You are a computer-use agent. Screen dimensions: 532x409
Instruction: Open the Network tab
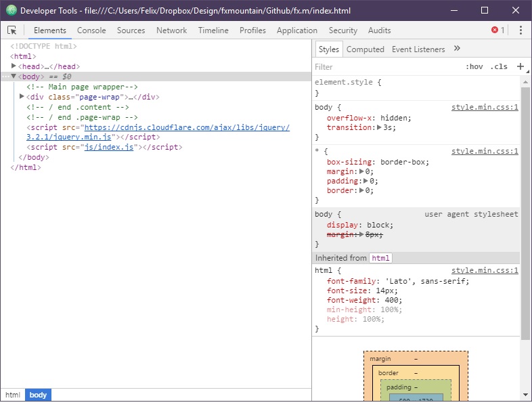tap(172, 30)
